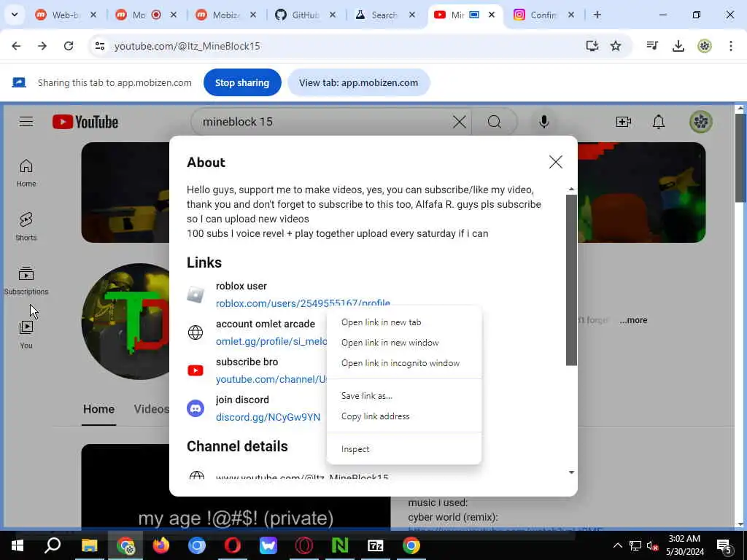Open Home in the sidebar

[x=26, y=173]
